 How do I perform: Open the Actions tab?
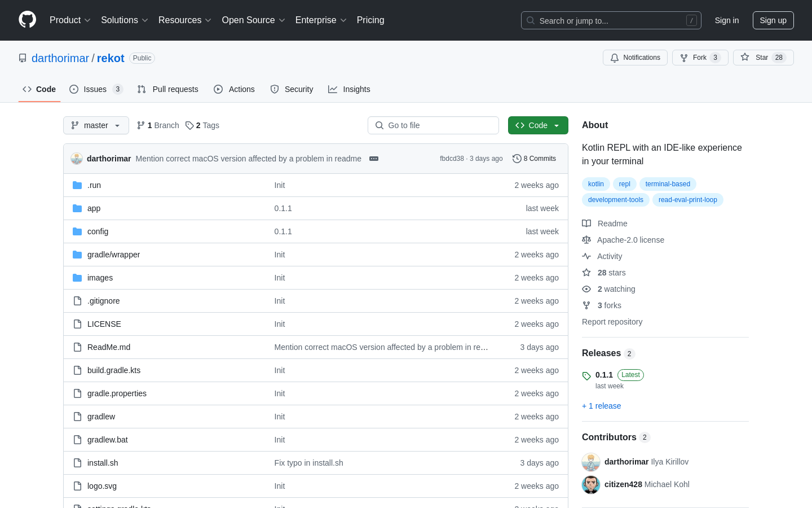coord(235,89)
